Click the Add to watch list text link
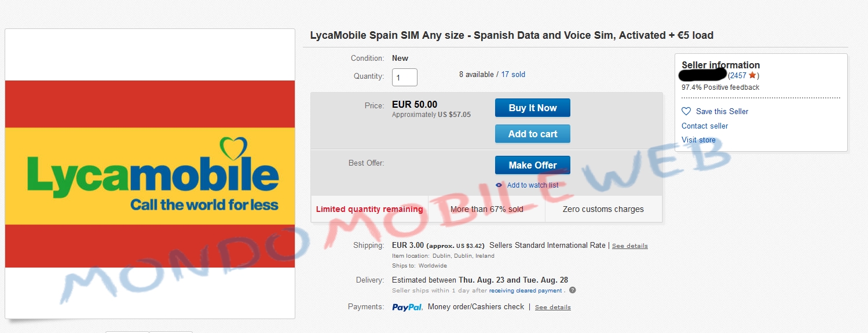This screenshot has height=333, width=868. tap(533, 185)
